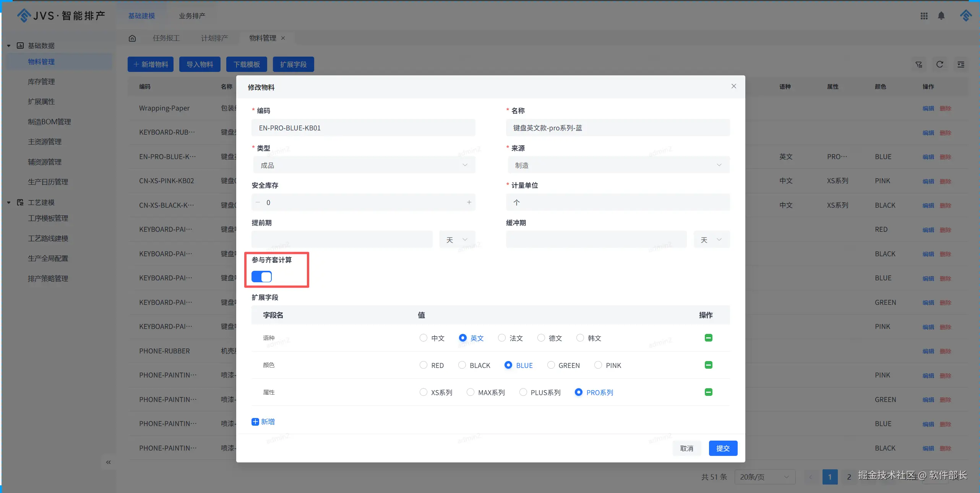Open the apps grid icon
This screenshot has width=980, height=493.
(924, 16)
